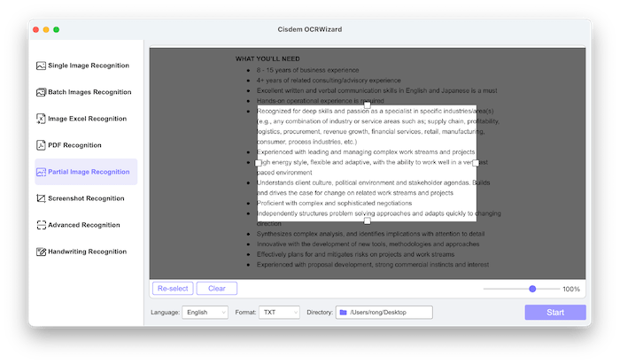The width and height of the screenshot is (620, 364).
Task: Switch to Batch Images Recognition label
Action: 89,92
